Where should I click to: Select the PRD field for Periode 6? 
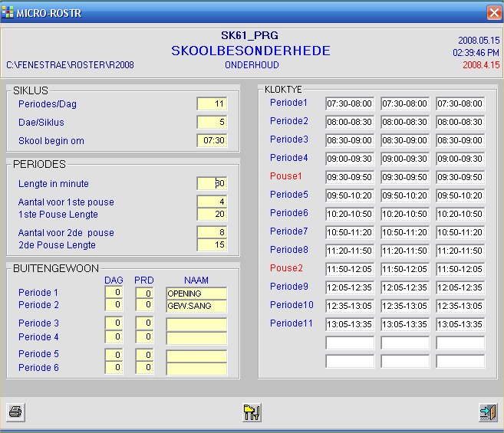pos(144,368)
